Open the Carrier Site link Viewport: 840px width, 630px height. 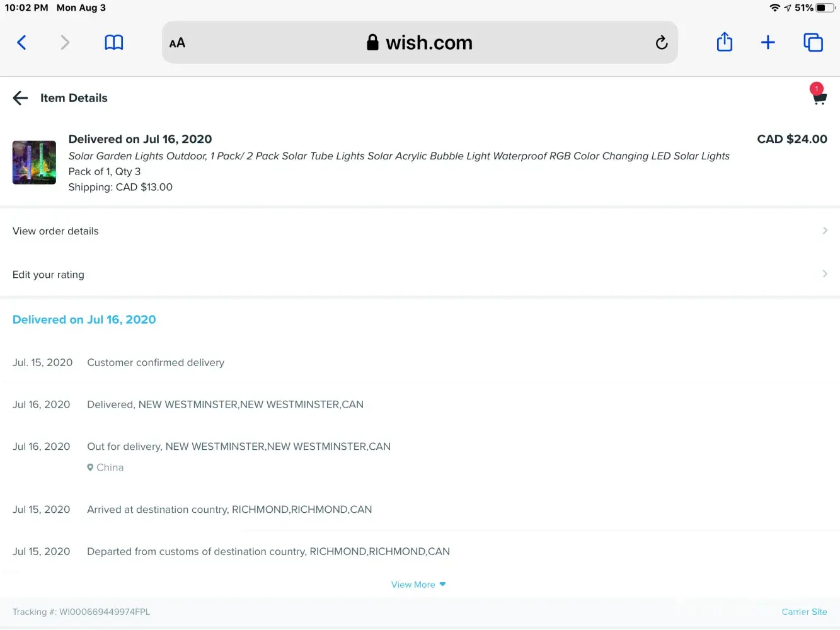coord(804,612)
